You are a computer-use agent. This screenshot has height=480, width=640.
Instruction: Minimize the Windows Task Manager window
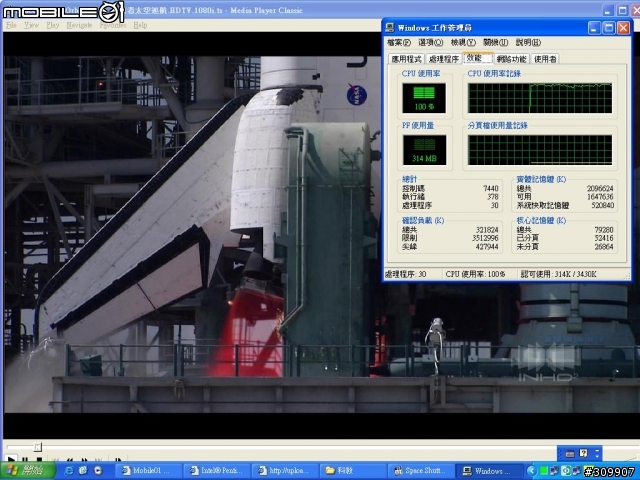coord(594,28)
